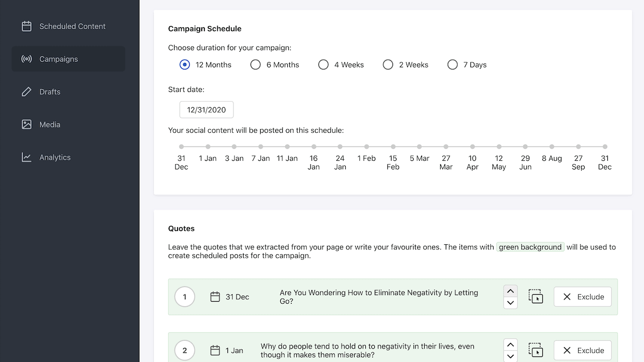This screenshot has height=362, width=644.
Task: Move quote 1 down with the arrow
Action: pos(510,303)
